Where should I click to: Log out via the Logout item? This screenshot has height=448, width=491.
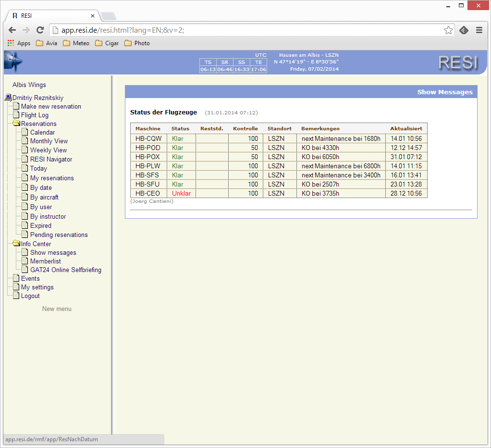click(x=30, y=296)
